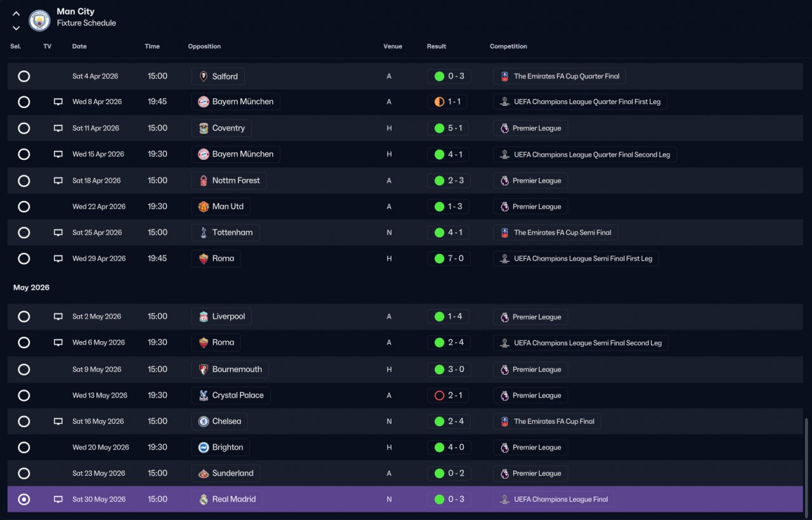Click the Opposition column header
Screen dimensions: 812x520
click(x=204, y=46)
